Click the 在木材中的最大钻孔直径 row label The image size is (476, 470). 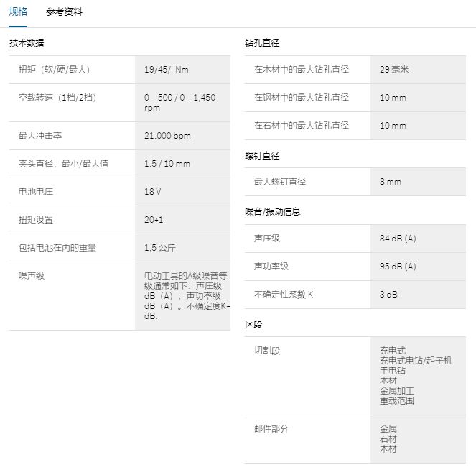(301, 70)
